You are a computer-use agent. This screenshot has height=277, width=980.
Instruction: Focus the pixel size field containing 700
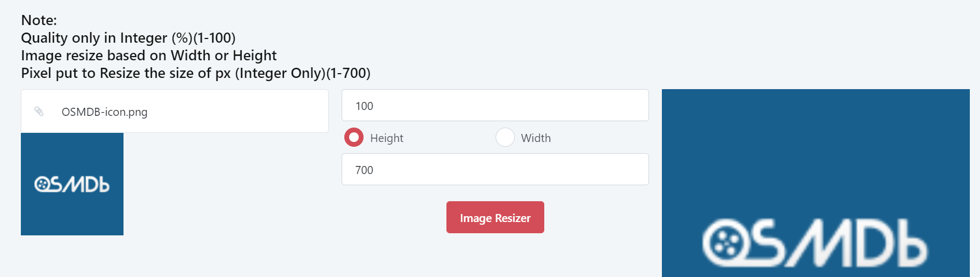495,170
